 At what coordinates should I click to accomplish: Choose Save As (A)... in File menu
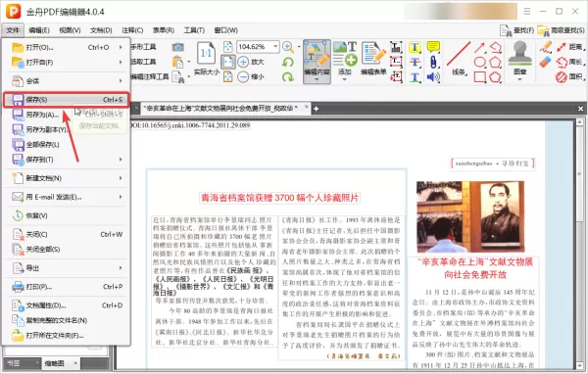(x=67, y=115)
